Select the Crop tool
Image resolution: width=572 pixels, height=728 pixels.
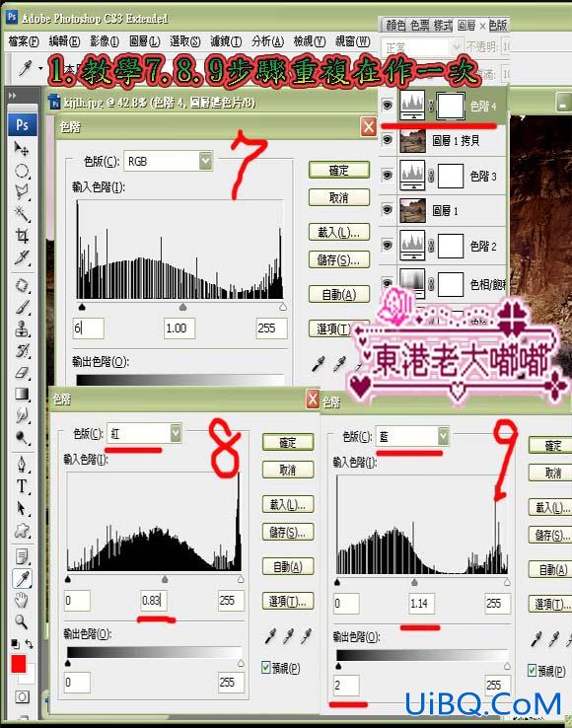22,236
